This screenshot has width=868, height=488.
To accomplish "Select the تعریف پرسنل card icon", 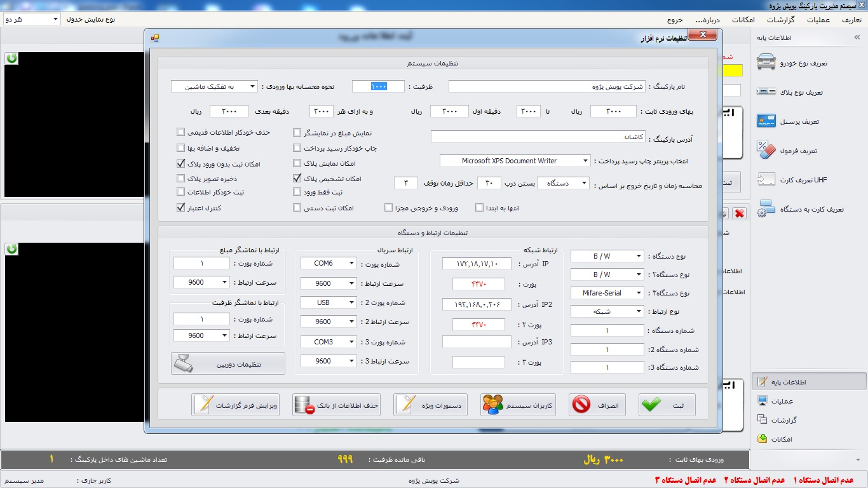I will tap(767, 121).
